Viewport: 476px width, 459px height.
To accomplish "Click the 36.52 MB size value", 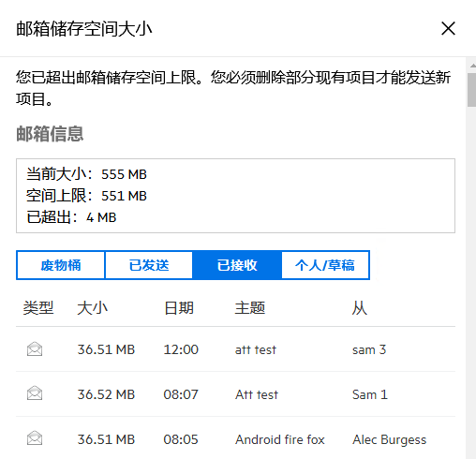I will tap(106, 394).
